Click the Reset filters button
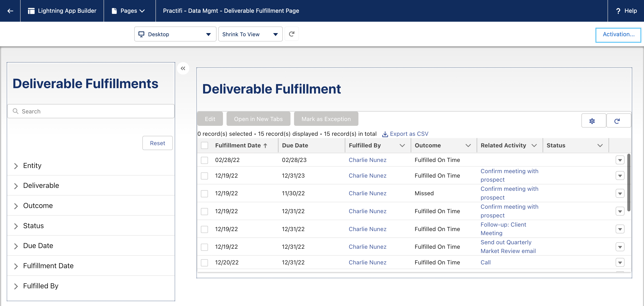Viewport: 644px width, 306px height. point(157,143)
